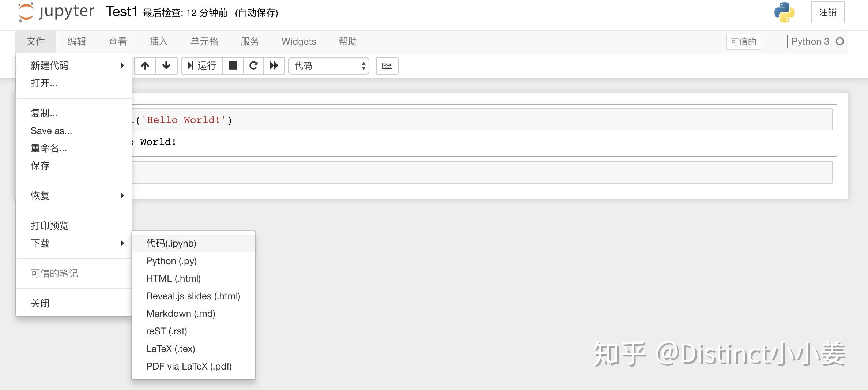The image size is (868, 390).
Task: Open the 帮助 menu
Action: point(347,41)
